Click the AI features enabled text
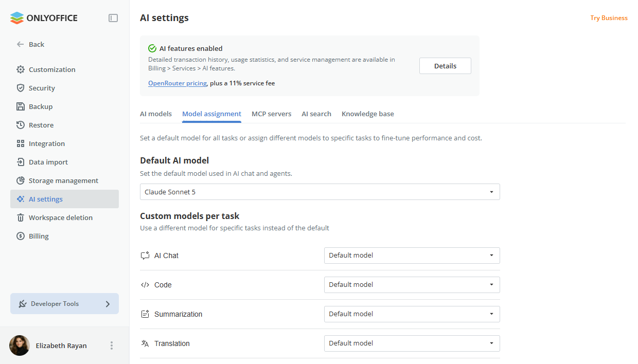The height and width of the screenshot is (364, 638). tap(191, 48)
